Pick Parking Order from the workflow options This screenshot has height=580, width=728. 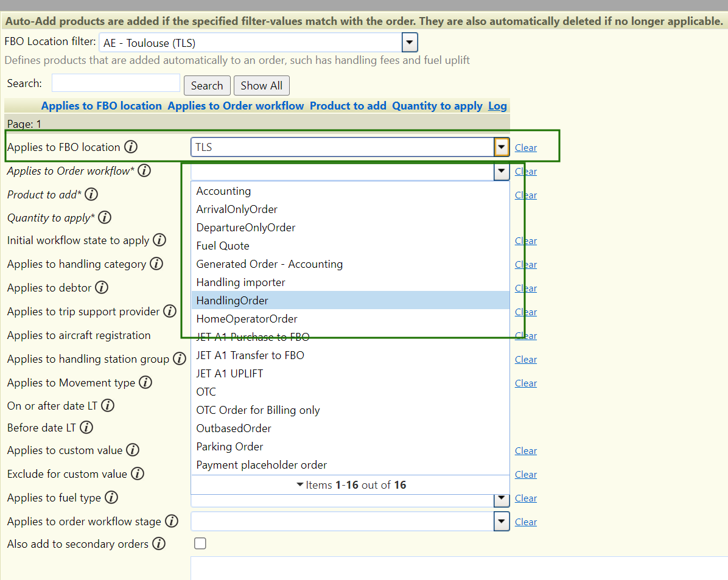pyautogui.click(x=229, y=447)
